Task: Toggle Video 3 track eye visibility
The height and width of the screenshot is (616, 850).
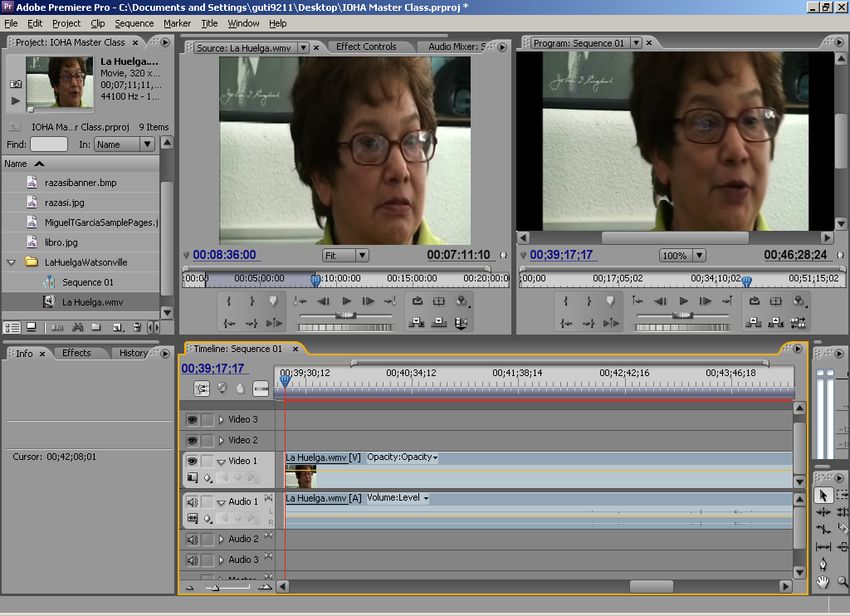Action: pyautogui.click(x=192, y=420)
